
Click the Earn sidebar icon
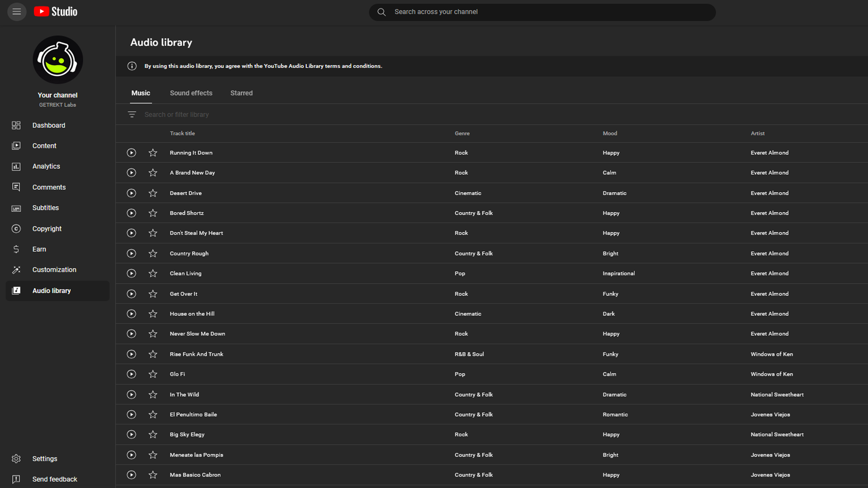click(x=16, y=249)
